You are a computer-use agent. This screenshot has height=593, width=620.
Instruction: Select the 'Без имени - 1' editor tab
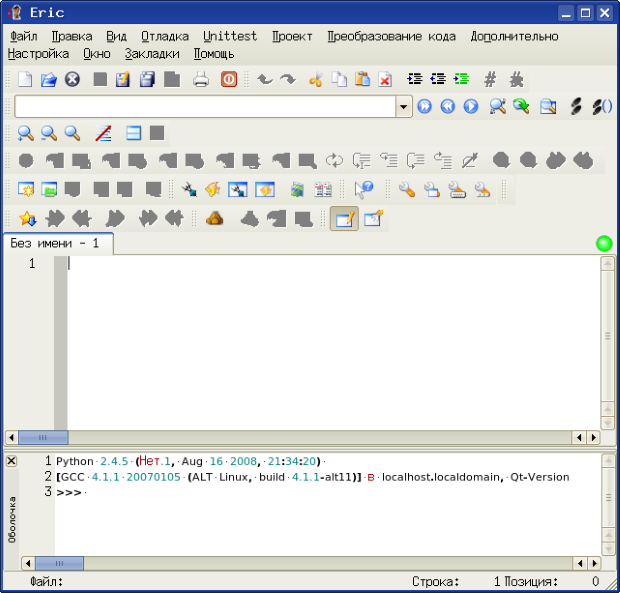(x=56, y=243)
